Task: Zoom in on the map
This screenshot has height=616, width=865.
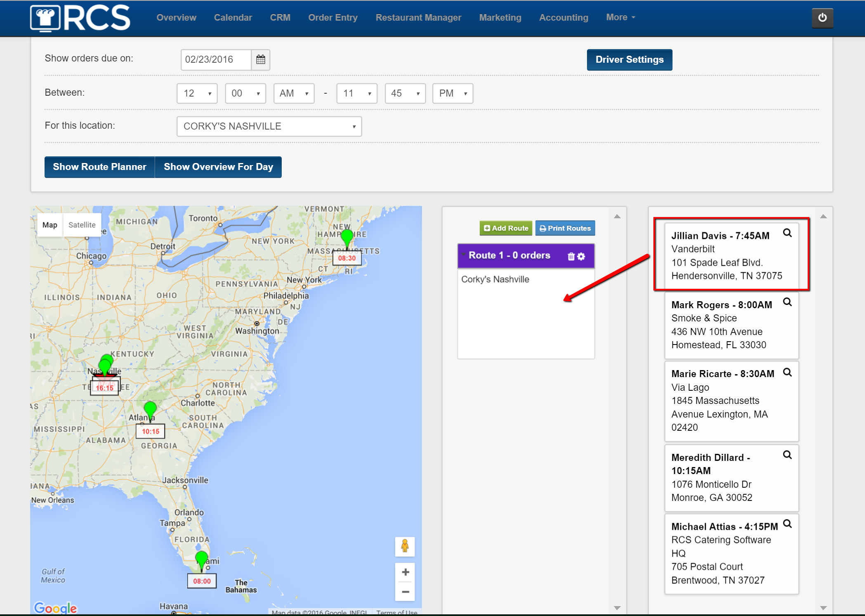Action: tap(405, 572)
